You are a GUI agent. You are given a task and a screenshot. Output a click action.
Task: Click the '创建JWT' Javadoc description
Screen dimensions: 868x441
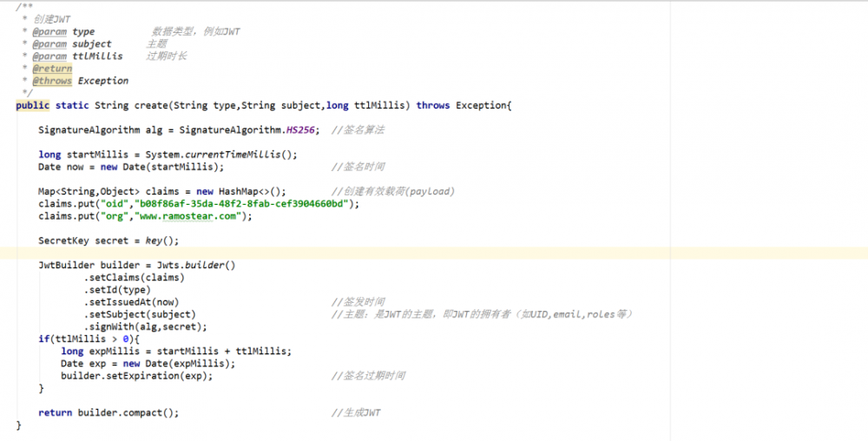point(51,19)
